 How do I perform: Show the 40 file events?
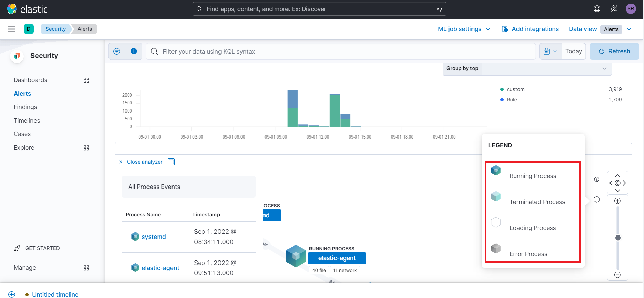point(319,270)
